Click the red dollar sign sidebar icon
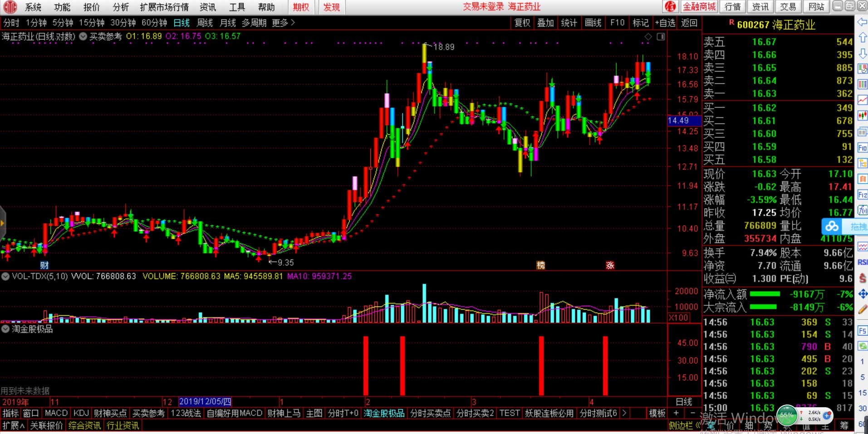Image resolution: width=868 pixels, height=434 pixels. 862,278
